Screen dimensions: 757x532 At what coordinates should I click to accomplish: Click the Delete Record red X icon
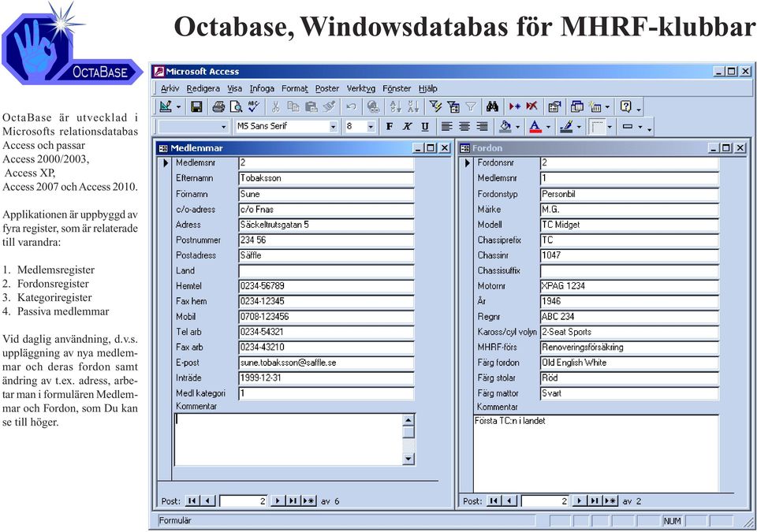pos(532,106)
